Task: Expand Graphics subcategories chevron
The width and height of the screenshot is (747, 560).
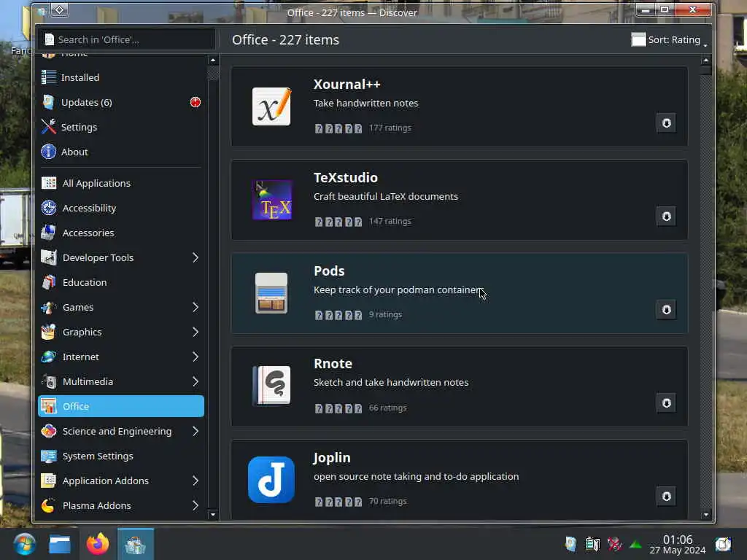Action: coord(196,332)
